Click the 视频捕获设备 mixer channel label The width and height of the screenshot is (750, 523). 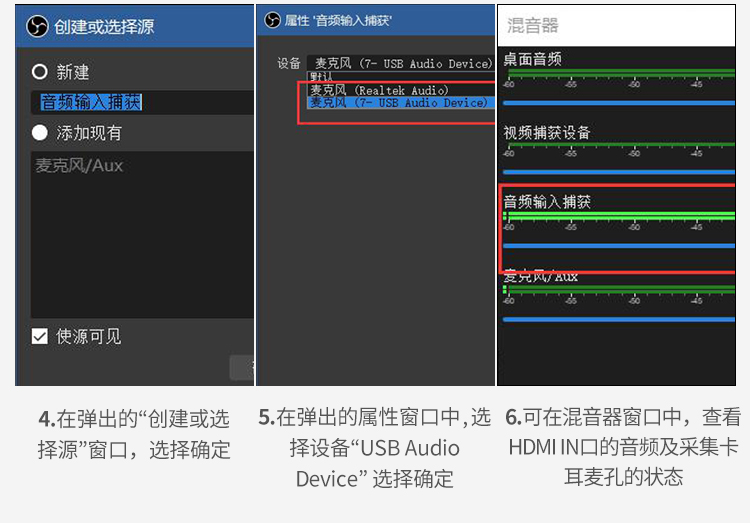547,133
